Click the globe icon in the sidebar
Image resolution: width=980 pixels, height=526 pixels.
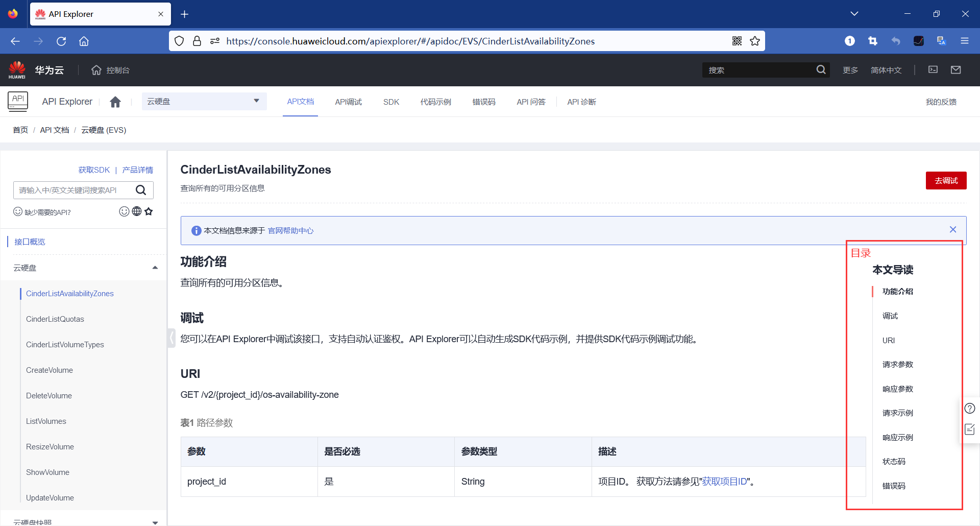point(137,211)
